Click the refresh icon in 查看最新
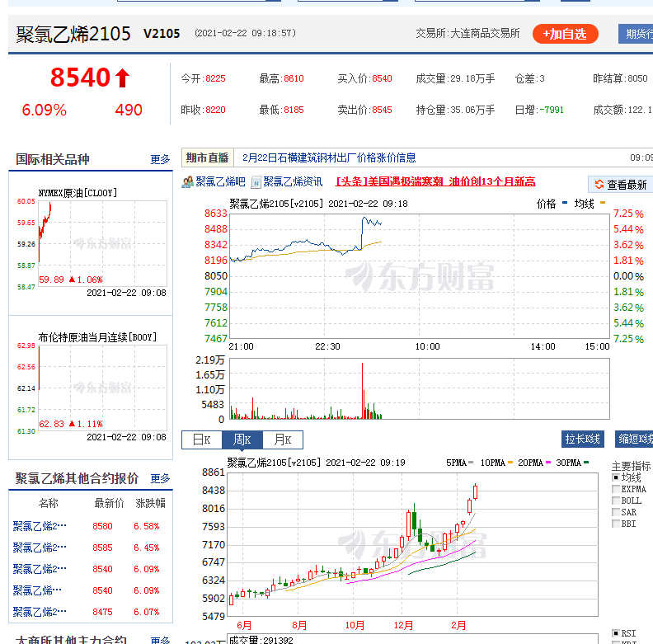Image resolution: width=653 pixels, height=644 pixels. tap(599, 185)
